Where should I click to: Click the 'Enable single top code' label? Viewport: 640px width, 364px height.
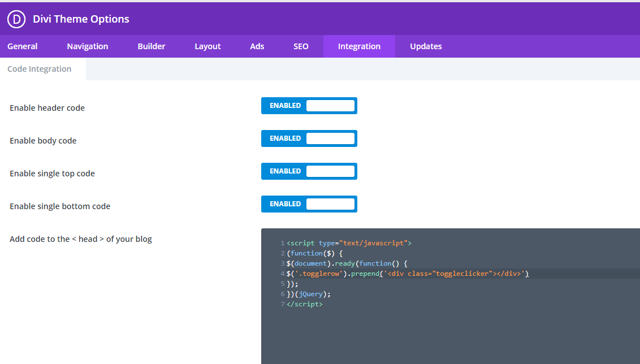(x=52, y=174)
